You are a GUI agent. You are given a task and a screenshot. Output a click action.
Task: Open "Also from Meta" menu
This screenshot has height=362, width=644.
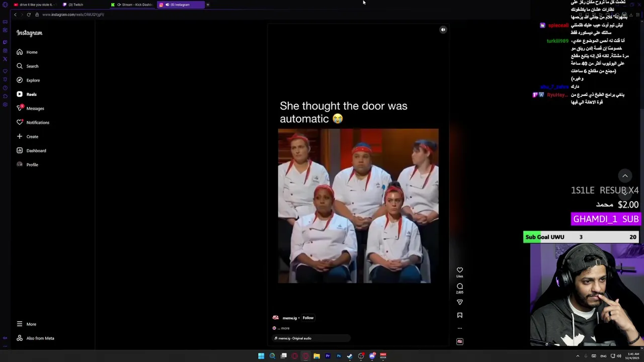tap(35, 338)
